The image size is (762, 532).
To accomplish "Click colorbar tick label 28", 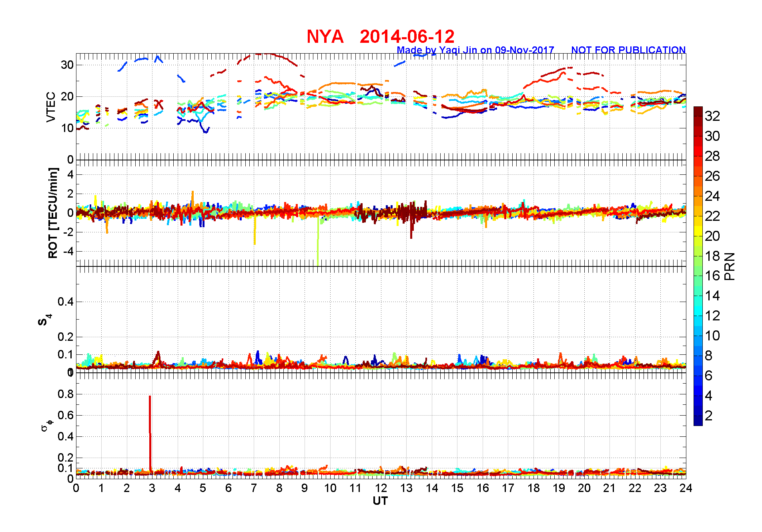I will pos(712,156).
